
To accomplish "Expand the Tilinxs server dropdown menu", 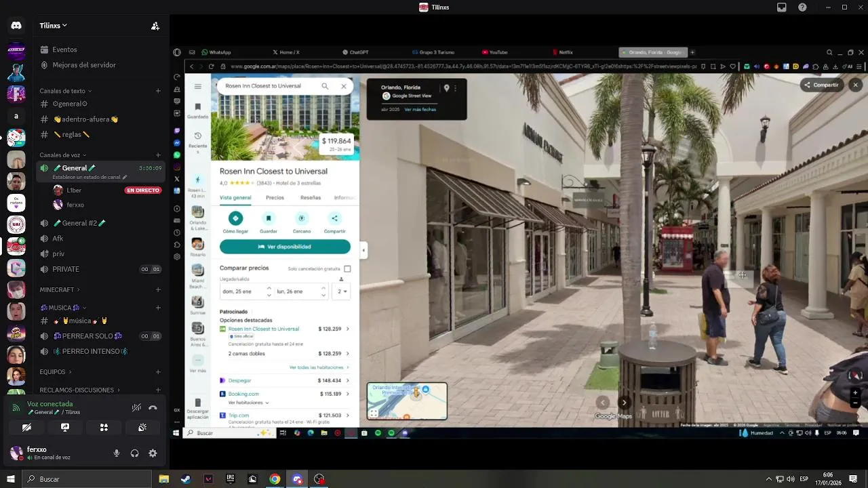I will click(54, 26).
